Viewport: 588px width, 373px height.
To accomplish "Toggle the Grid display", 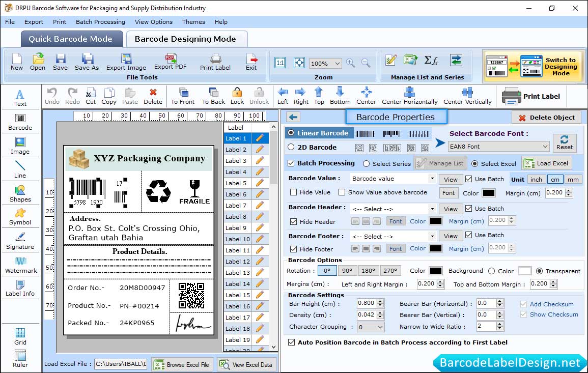I will pos(20,337).
